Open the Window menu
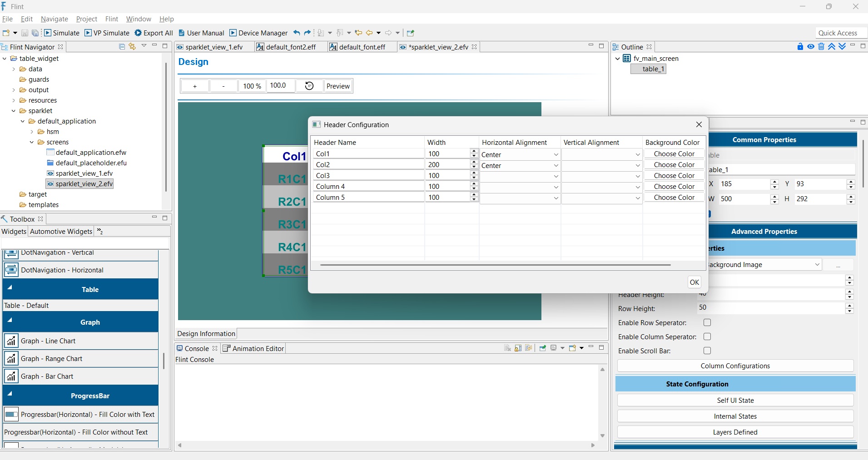Image resolution: width=868 pixels, height=460 pixels. tap(139, 19)
